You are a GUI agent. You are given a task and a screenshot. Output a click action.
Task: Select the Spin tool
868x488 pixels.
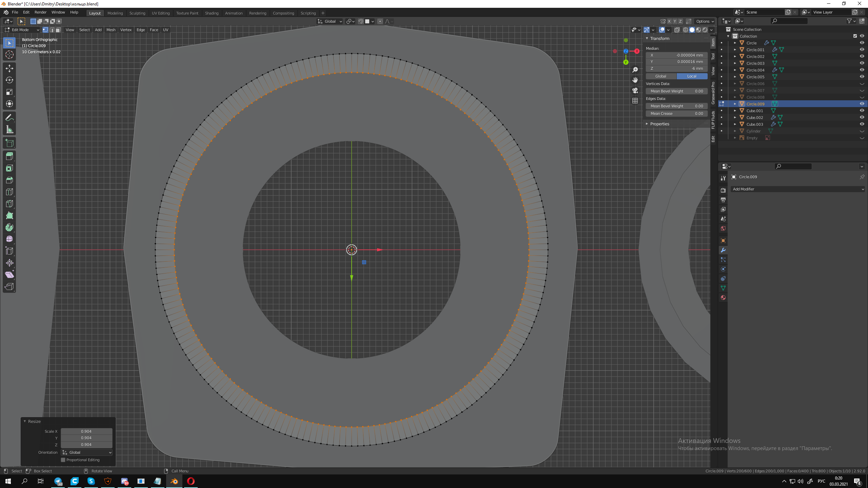click(9, 228)
